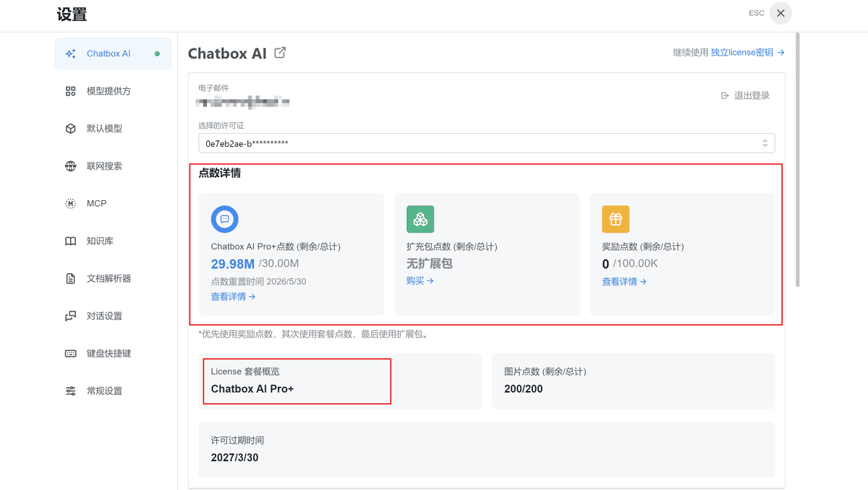Click the sparkle icon beside Chatbox AI
The width and height of the screenshot is (868, 490).
[x=70, y=53]
